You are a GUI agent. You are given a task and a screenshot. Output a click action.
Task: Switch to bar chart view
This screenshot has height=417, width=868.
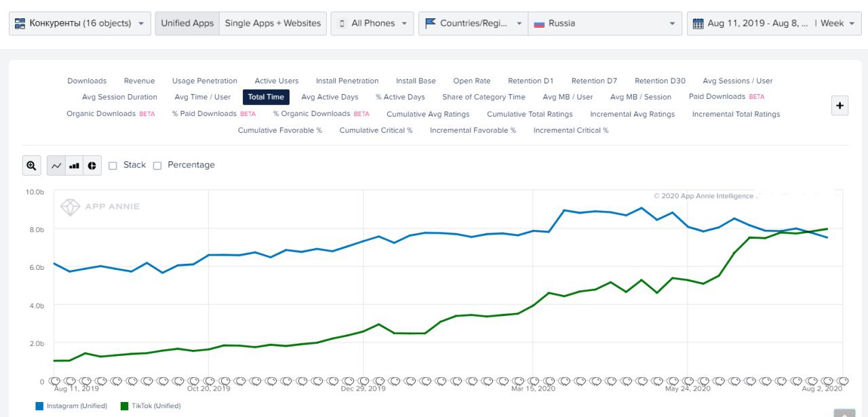(x=75, y=165)
